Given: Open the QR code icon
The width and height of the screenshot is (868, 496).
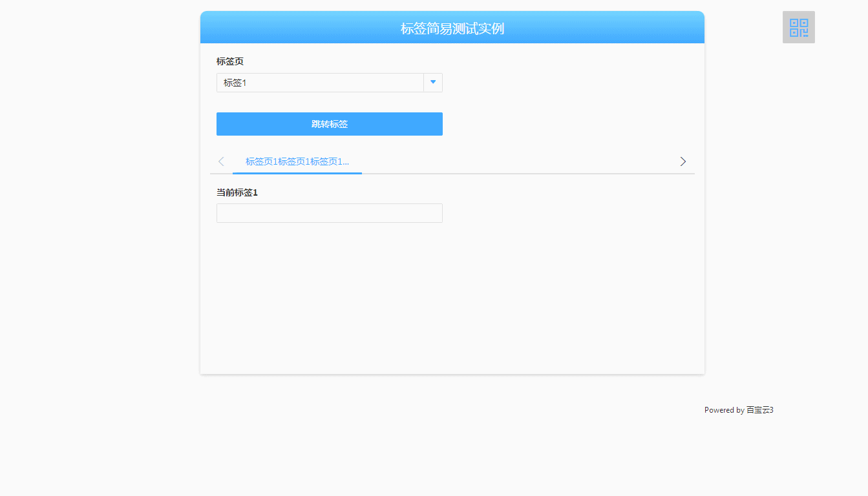Looking at the screenshot, I should coord(798,27).
